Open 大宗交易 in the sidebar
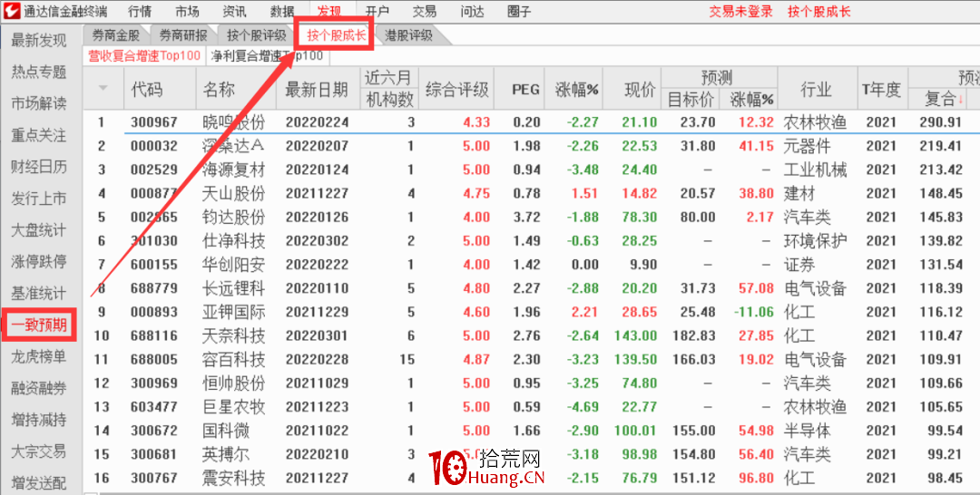Viewport: 980px width, 495px height. 39,451
